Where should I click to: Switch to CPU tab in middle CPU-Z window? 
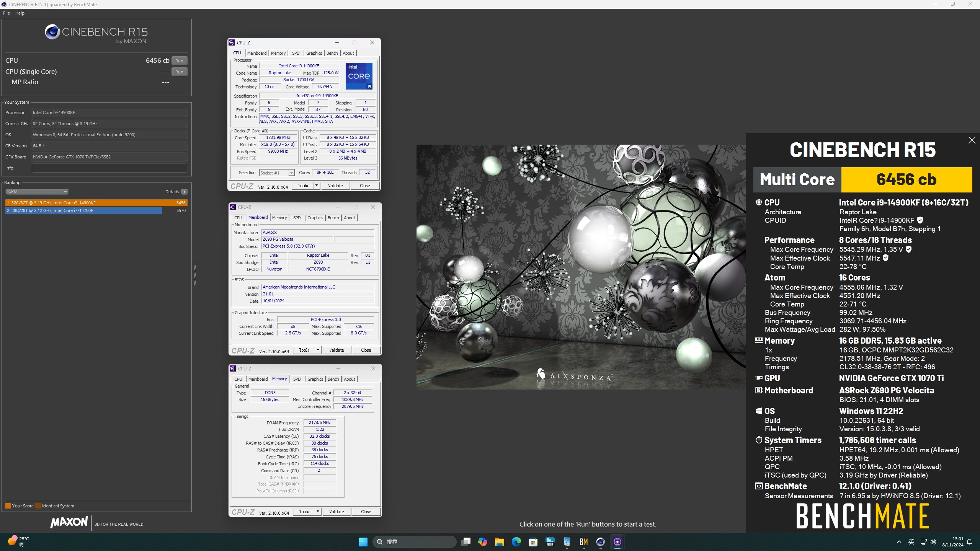pos(238,218)
